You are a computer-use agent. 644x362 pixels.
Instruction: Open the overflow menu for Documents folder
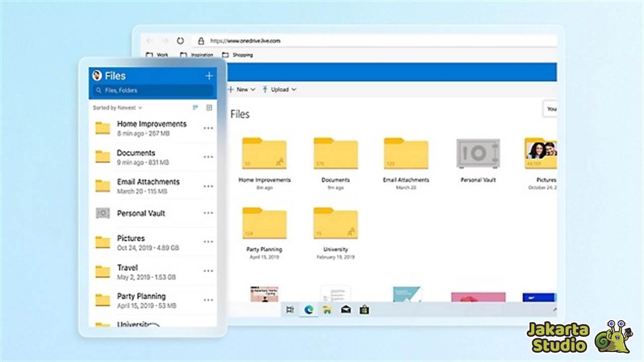click(x=208, y=157)
